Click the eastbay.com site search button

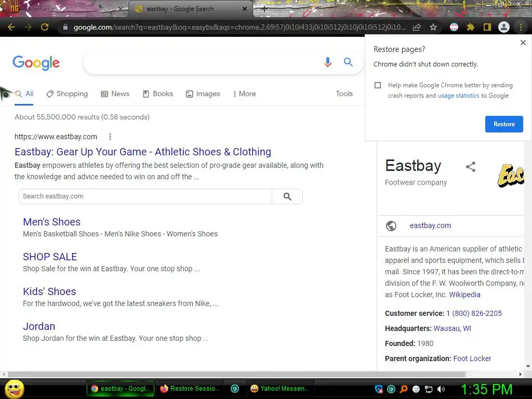287,196
